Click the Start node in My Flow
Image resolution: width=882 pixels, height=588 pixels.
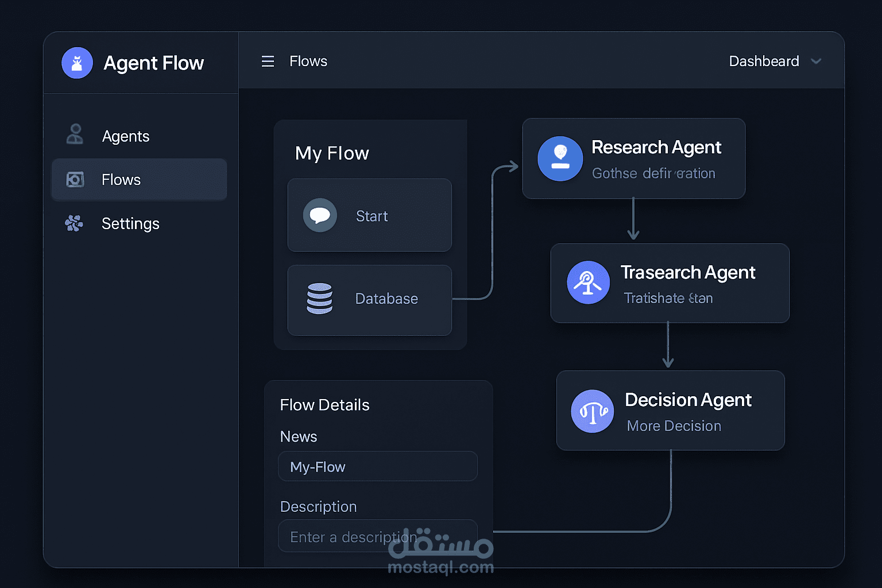(x=369, y=215)
